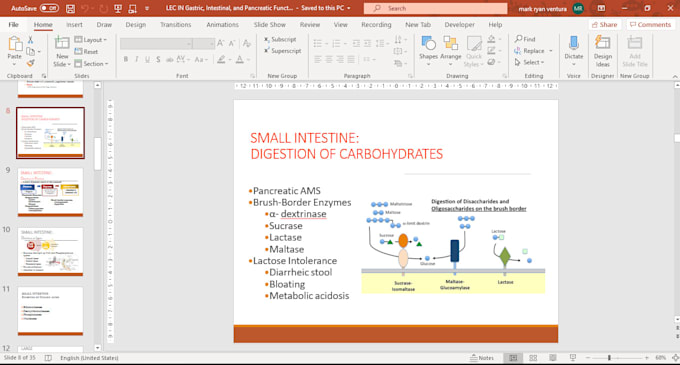
Task: Apply Underline formatting
Action: [x=147, y=59]
